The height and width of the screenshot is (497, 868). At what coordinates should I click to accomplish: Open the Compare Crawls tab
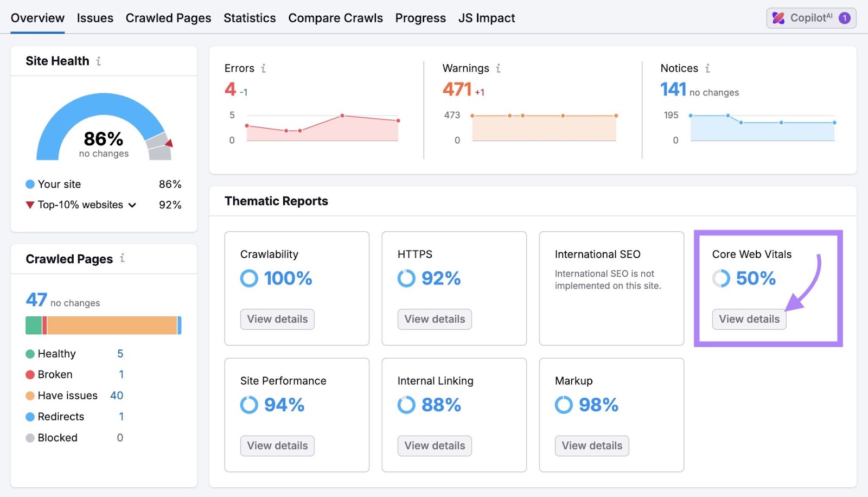(x=335, y=17)
